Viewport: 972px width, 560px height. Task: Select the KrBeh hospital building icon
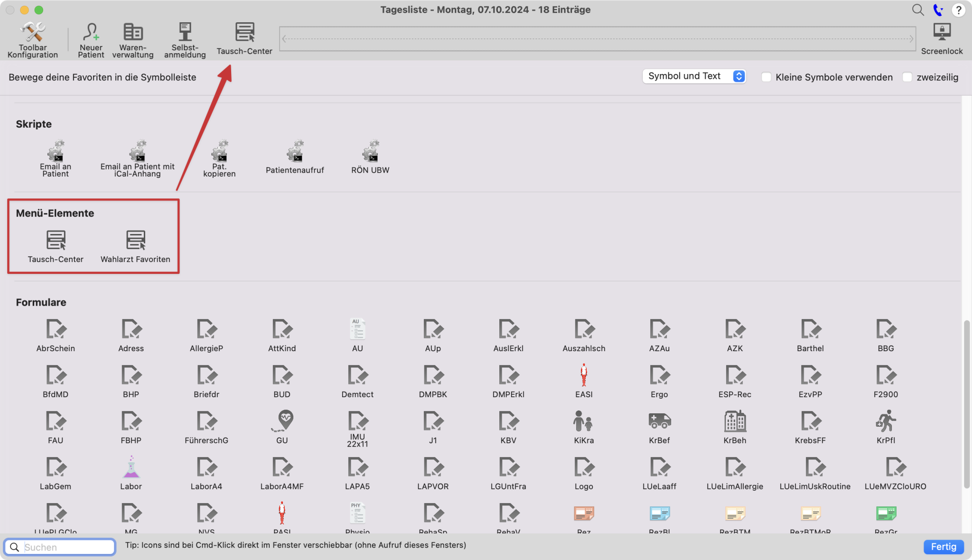(735, 427)
